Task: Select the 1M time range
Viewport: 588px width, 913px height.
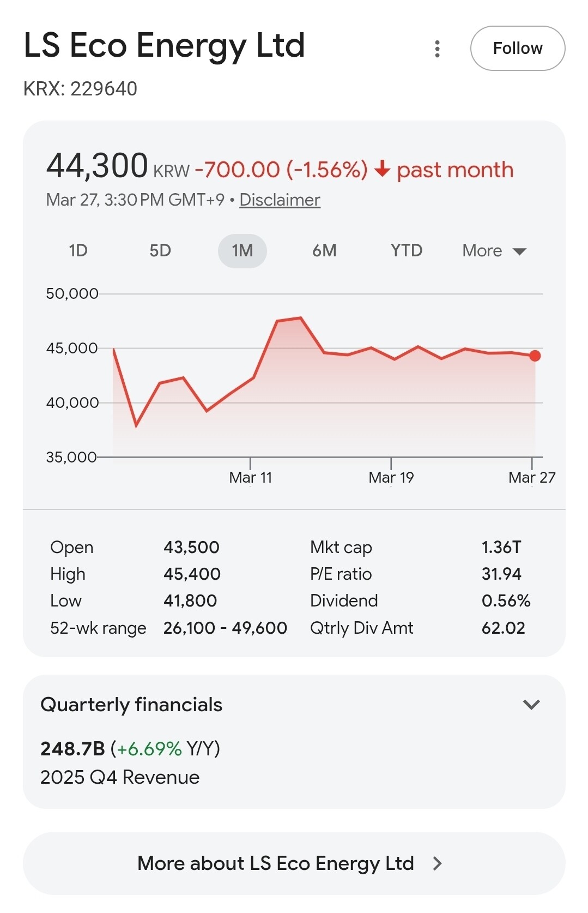Action: [x=242, y=251]
